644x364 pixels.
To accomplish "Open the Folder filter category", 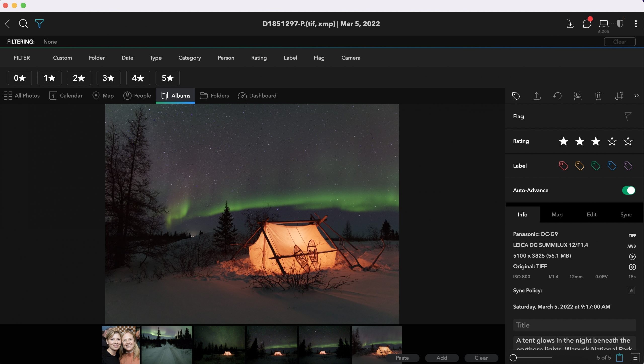I will click(x=97, y=58).
